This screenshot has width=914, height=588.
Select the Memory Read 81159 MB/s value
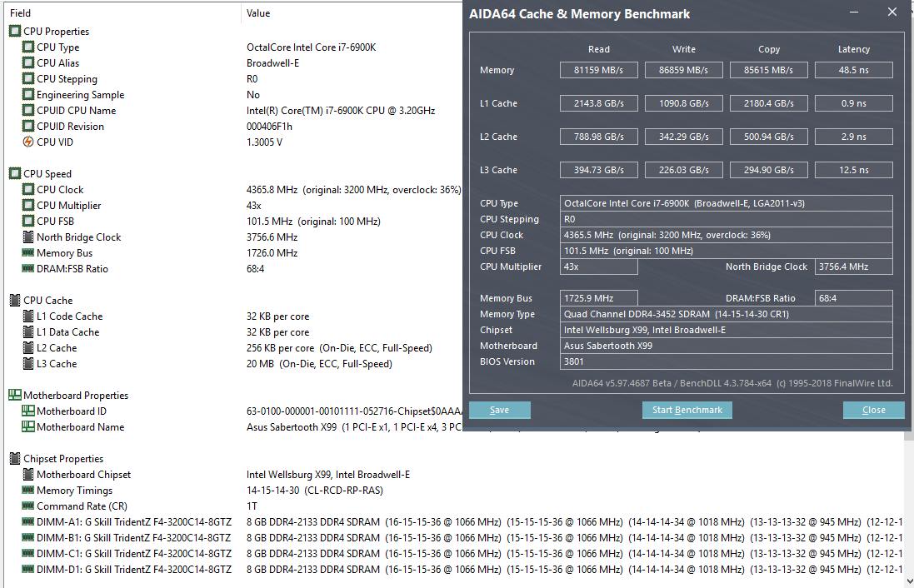coord(599,70)
